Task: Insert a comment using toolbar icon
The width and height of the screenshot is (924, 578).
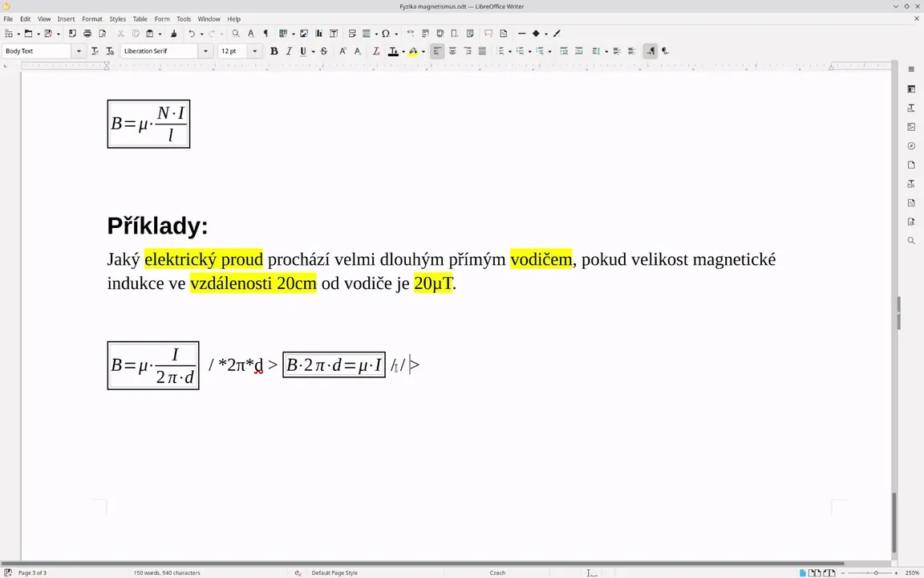Action: coord(488,34)
